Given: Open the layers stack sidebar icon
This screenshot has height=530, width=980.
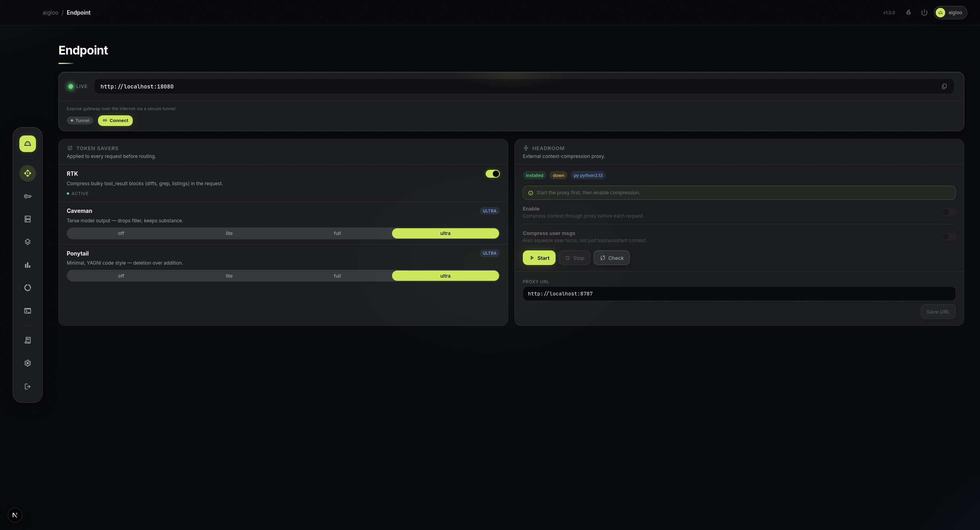Looking at the screenshot, I should coord(28,242).
